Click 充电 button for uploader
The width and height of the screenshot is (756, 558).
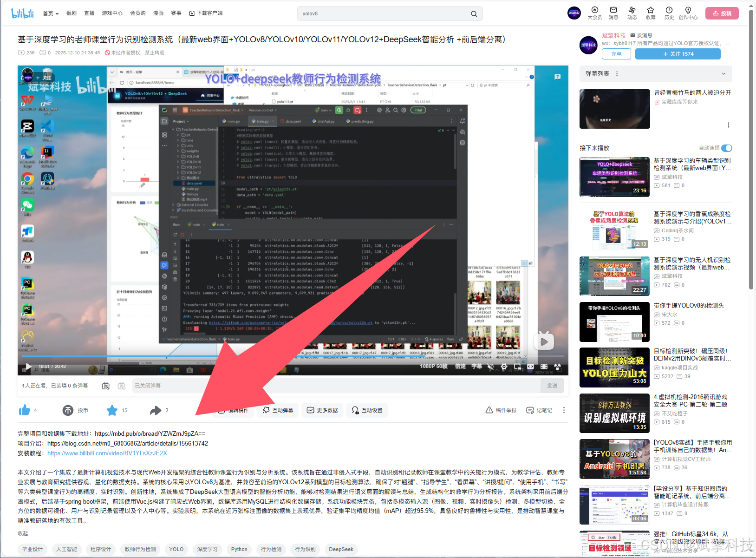616,54
